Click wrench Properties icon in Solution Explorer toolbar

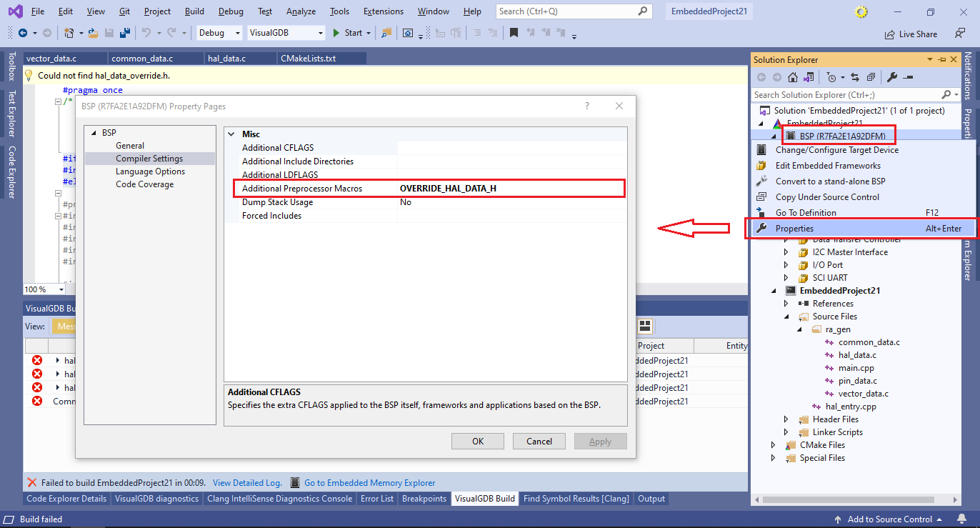pyautogui.click(x=893, y=77)
